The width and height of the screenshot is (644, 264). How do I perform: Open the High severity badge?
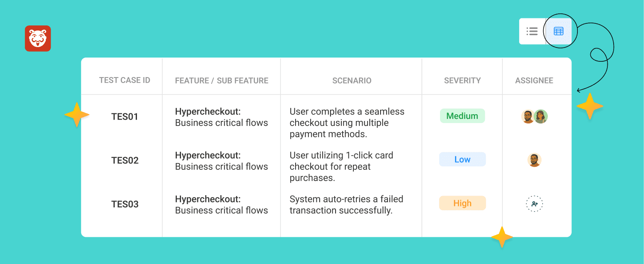click(462, 203)
